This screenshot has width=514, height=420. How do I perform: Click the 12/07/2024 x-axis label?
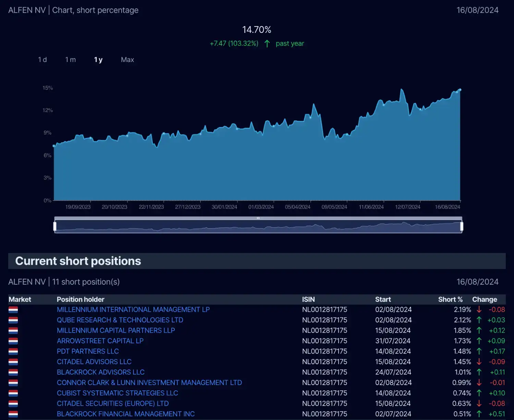(x=408, y=207)
